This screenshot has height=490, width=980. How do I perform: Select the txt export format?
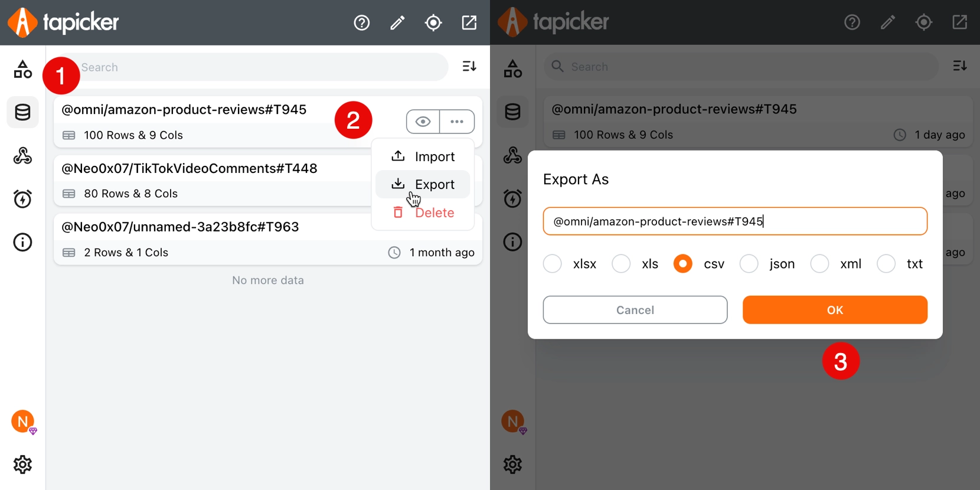886,264
